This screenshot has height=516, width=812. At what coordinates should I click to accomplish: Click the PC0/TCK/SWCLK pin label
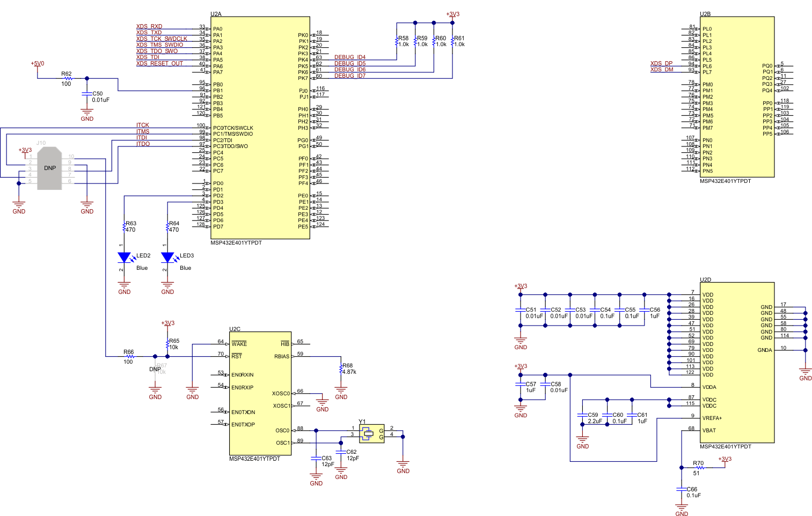click(x=233, y=128)
